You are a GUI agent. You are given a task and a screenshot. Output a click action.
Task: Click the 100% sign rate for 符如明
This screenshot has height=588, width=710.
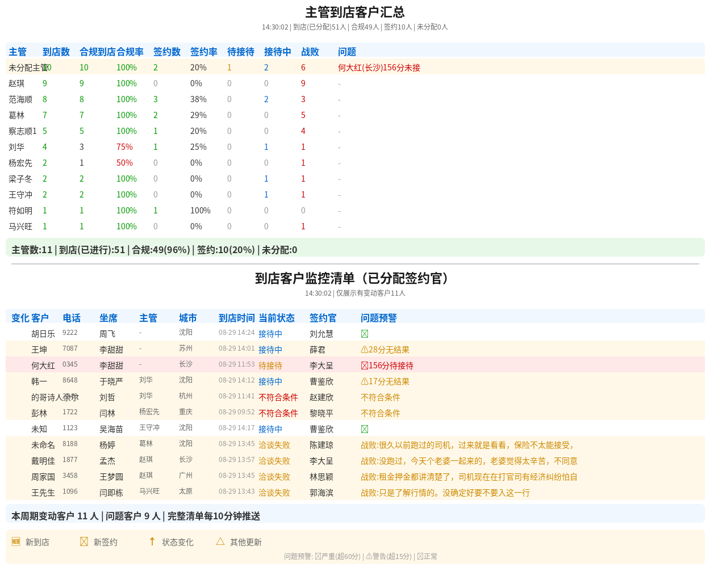(201, 211)
